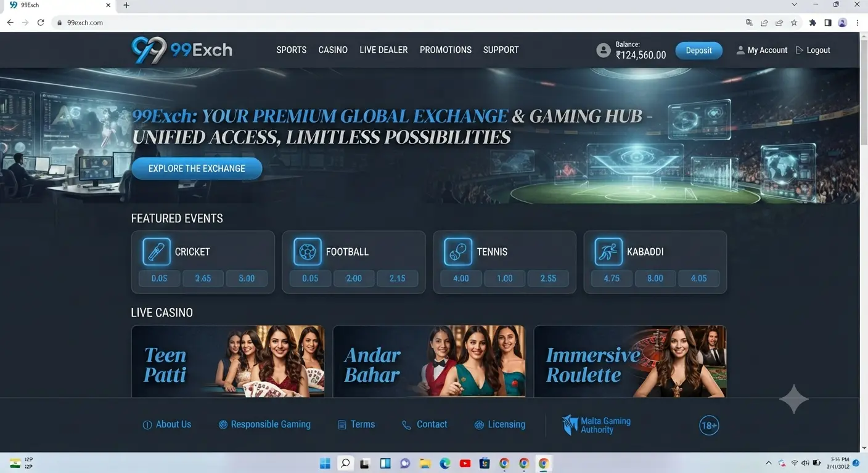
Task: Bookmark this page with the star icon
Action: 794,23
